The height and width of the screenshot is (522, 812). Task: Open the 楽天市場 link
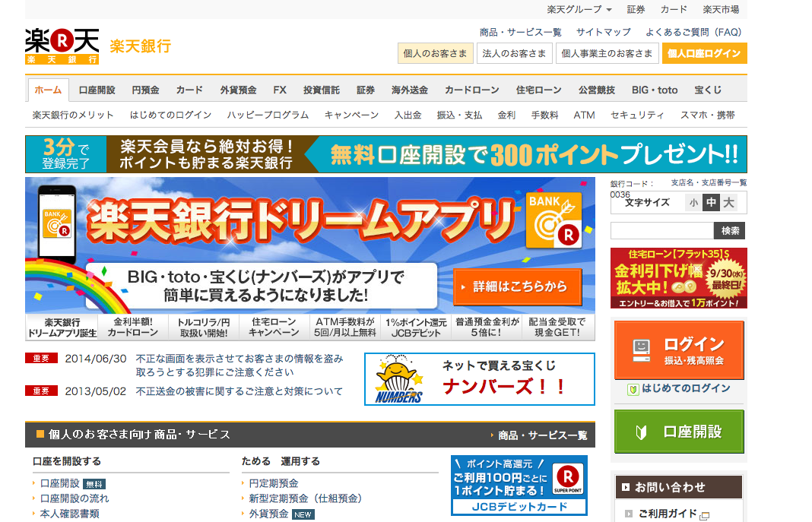click(x=721, y=9)
